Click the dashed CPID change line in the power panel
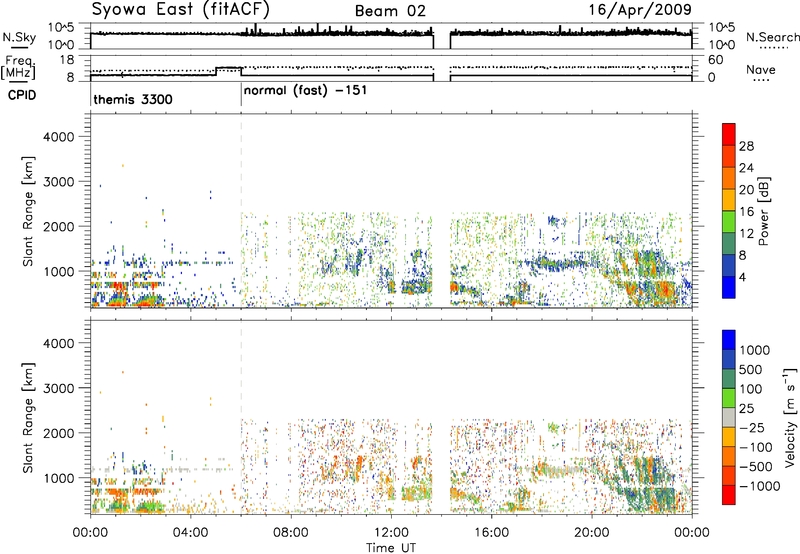This screenshot has width=800, height=554. tap(241, 210)
